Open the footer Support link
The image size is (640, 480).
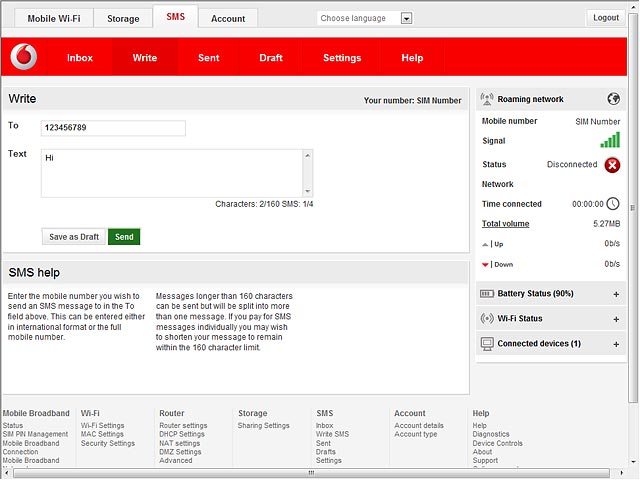pyautogui.click(x=485, y=460)
